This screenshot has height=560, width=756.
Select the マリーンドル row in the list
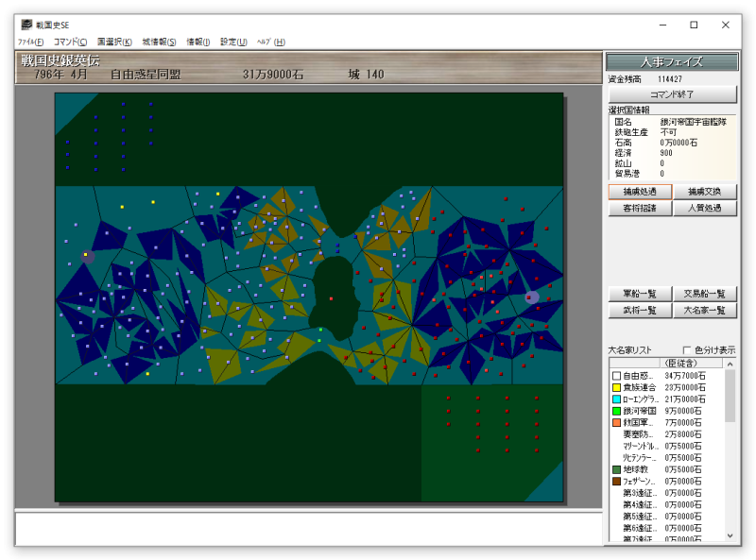click(x=667, y=447)
